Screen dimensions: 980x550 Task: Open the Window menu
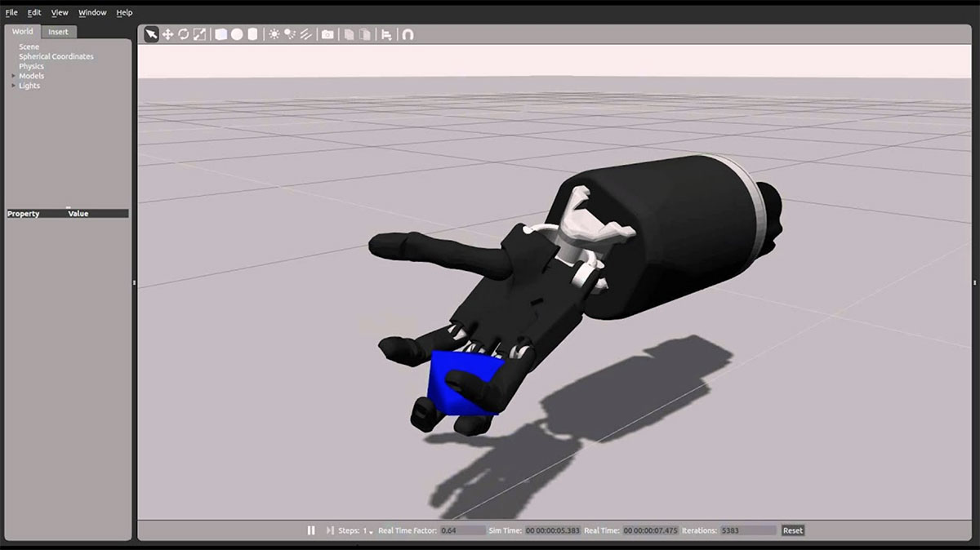tap(92, 12)
